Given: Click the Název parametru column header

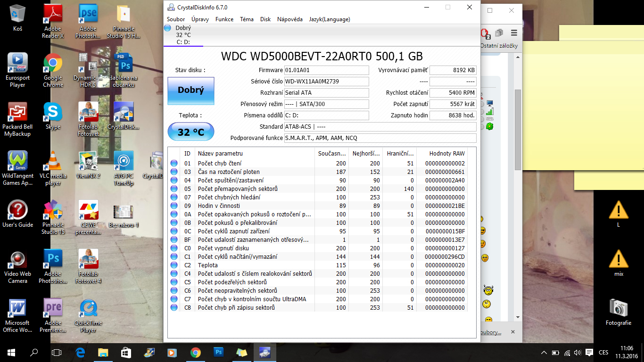Looking at the screenshot, I should point(255,154).
